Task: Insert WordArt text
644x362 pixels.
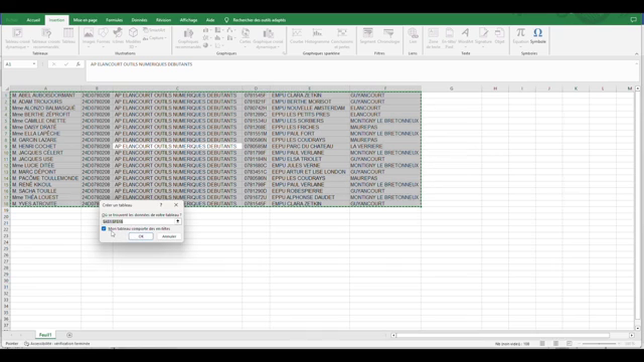Action: click(x=465, y=34)
